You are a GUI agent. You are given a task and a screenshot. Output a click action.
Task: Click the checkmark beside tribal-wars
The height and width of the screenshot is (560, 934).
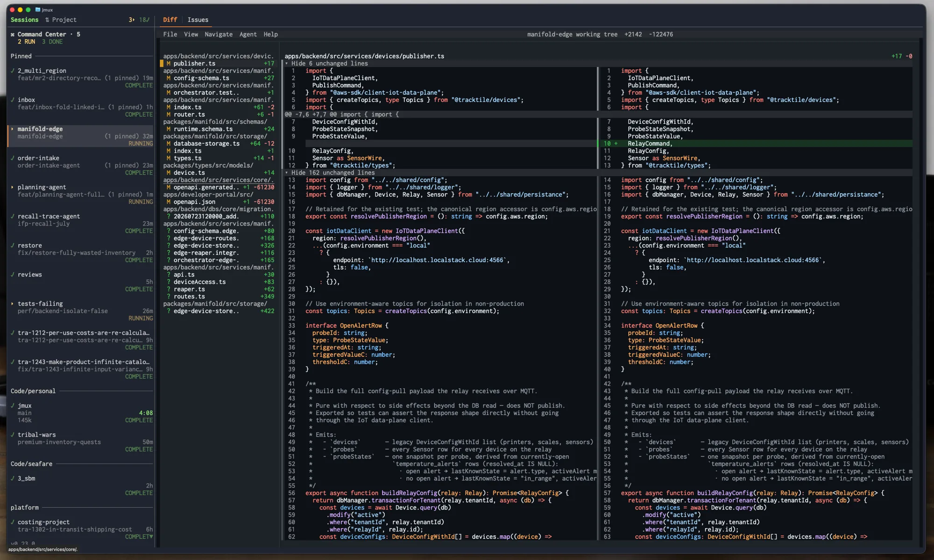tap(13, 435)
